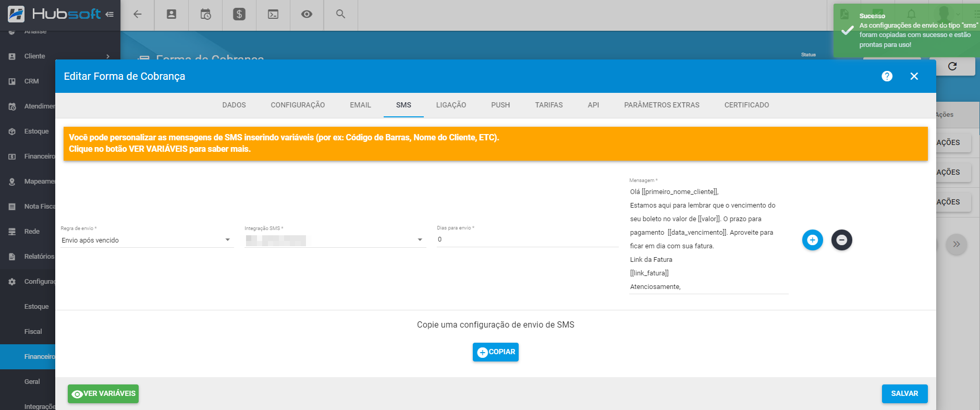Open the client contact toolbar icon
980x410 pixels.
(171, 14)
